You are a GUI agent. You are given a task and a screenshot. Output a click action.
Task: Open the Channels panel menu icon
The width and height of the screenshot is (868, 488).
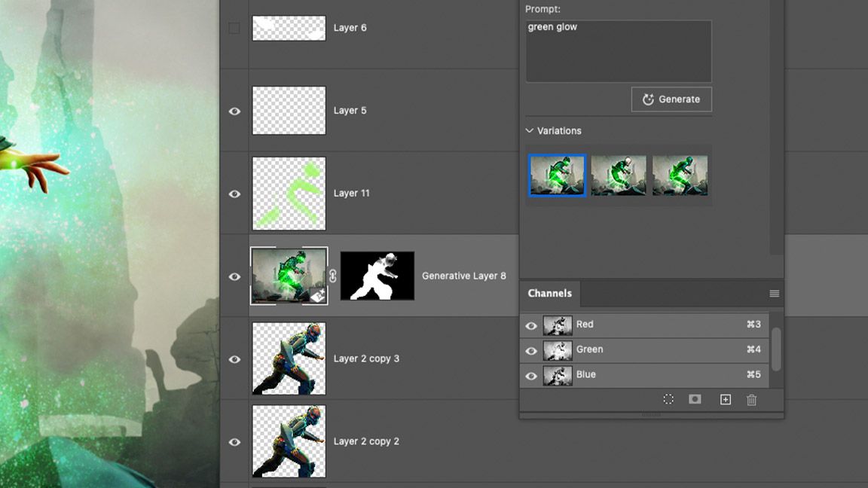click(x=775, y=294)
